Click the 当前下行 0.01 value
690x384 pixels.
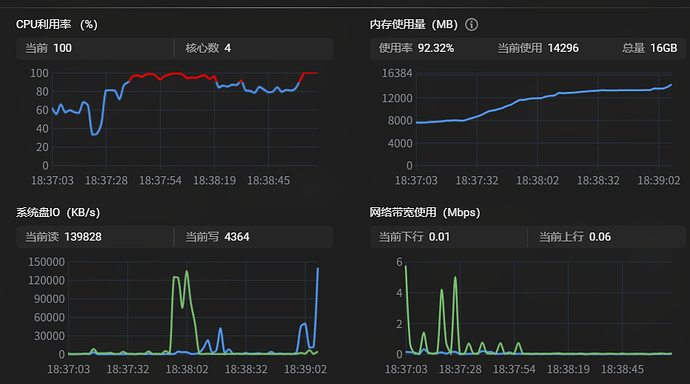(x=415, y=237)
